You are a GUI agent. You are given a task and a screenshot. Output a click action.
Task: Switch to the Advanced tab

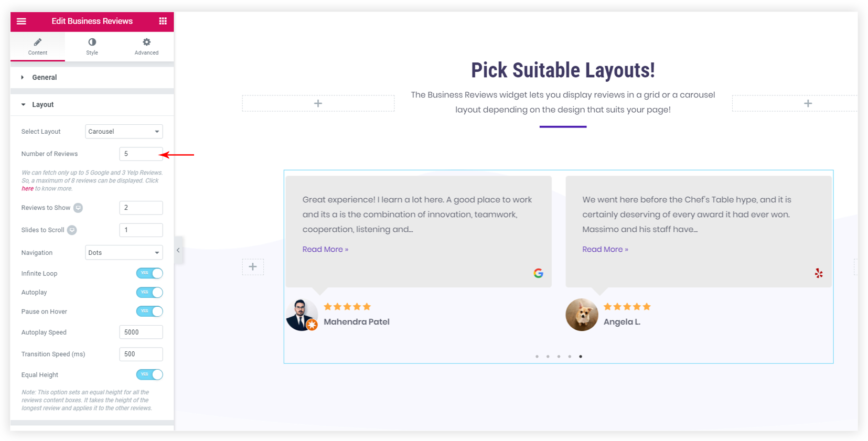[146, 46]
